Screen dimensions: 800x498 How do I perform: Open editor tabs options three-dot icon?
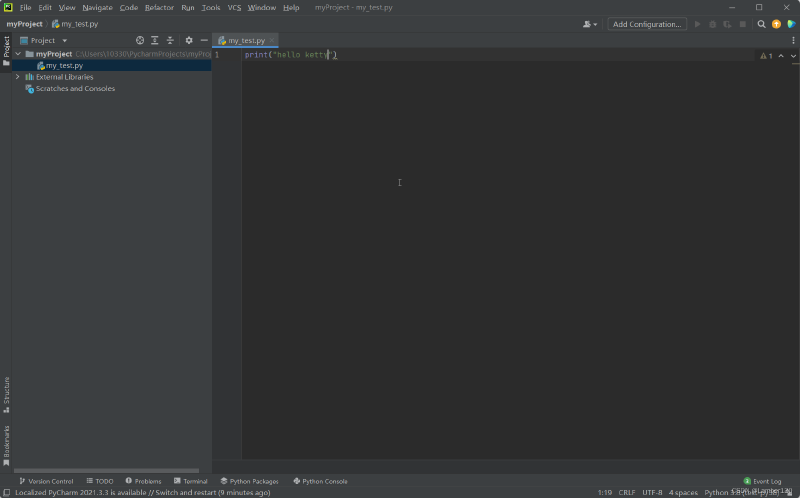coord(793,40)
